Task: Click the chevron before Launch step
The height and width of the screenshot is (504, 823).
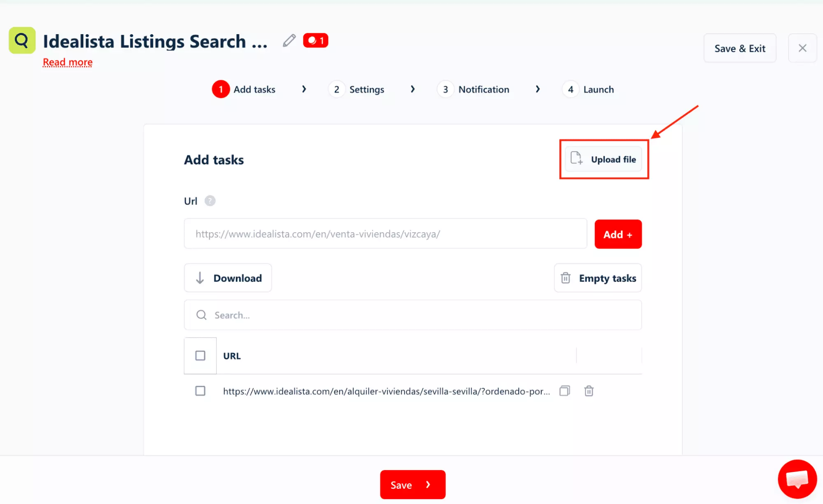Action: [538, 89]
